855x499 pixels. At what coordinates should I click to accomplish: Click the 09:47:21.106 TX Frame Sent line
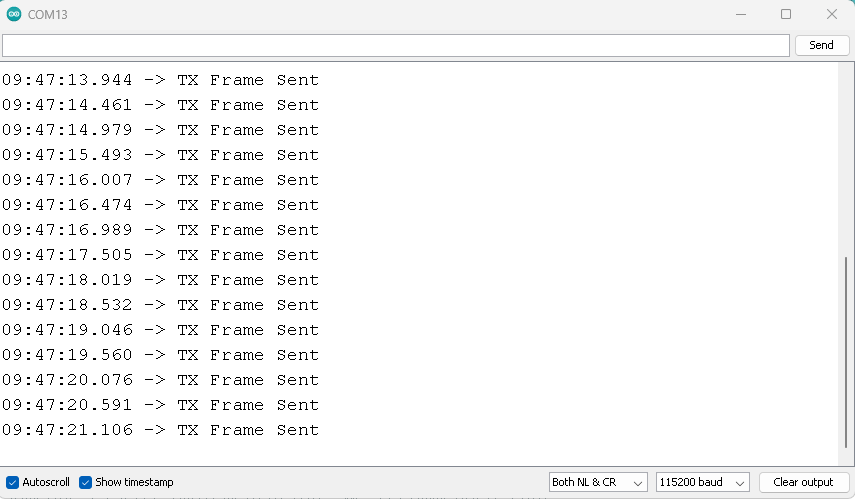pos(160,430)
